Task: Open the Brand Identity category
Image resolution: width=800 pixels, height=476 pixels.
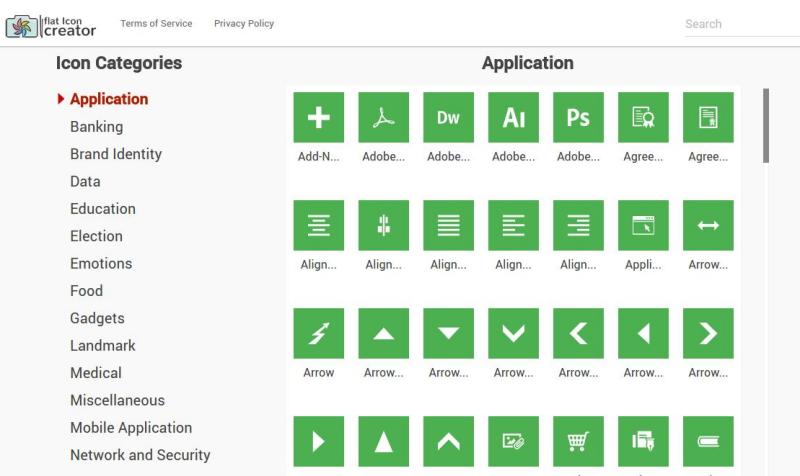Action: [x=116, y=154]
